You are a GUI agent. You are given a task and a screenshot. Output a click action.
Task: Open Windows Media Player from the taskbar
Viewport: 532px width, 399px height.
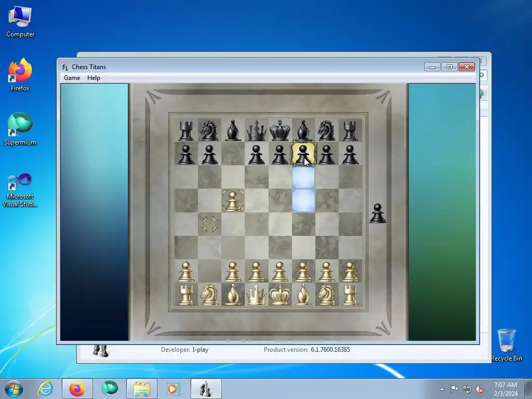click(174, 389)
